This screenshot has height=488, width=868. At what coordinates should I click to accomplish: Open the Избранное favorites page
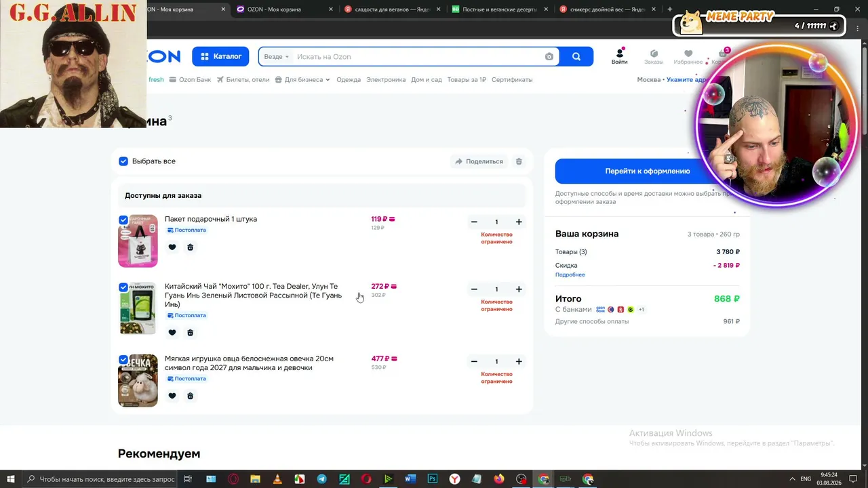pyautogui.click(x=688, y=56)
